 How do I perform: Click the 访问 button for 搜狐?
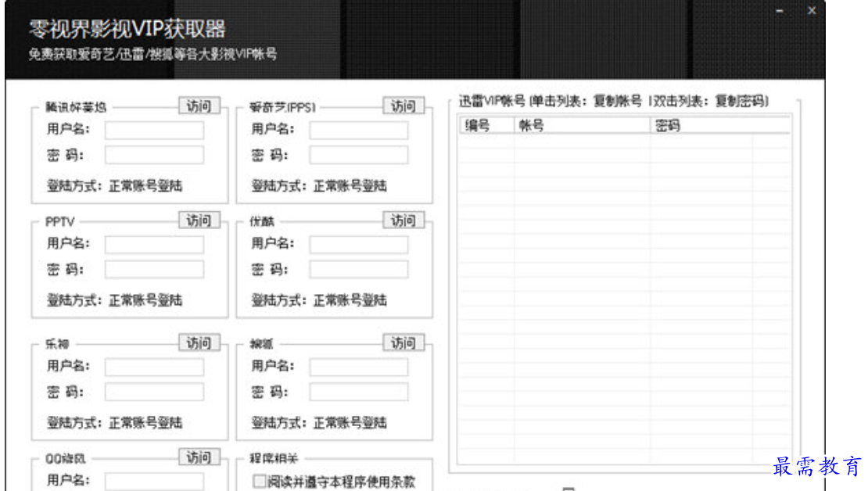tap(404, 342)
